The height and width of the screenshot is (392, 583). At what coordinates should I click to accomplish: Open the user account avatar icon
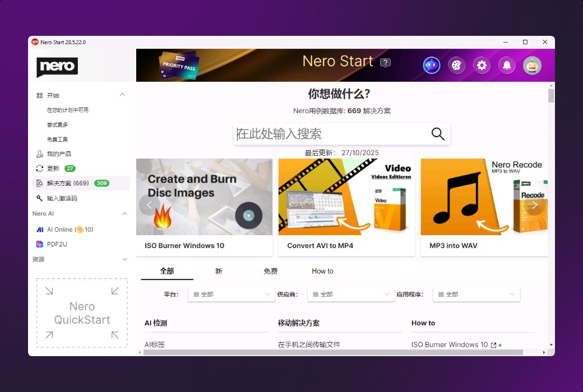531,65
